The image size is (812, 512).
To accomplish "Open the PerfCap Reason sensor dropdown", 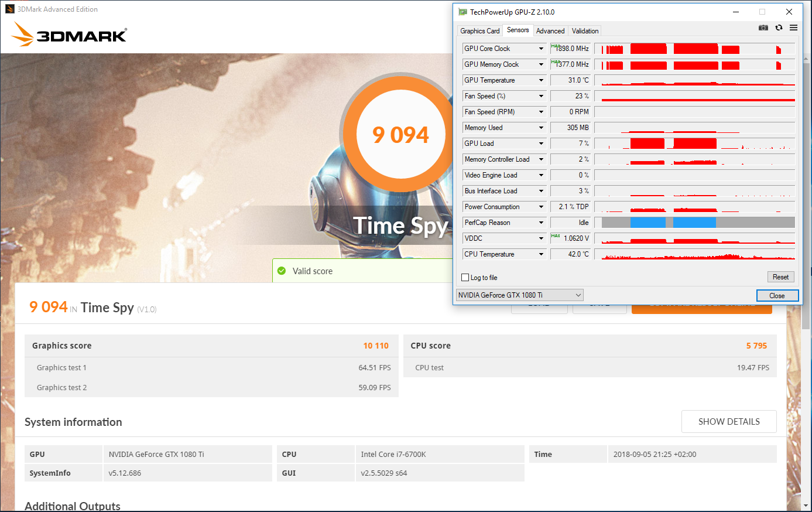I will (542, 223).
